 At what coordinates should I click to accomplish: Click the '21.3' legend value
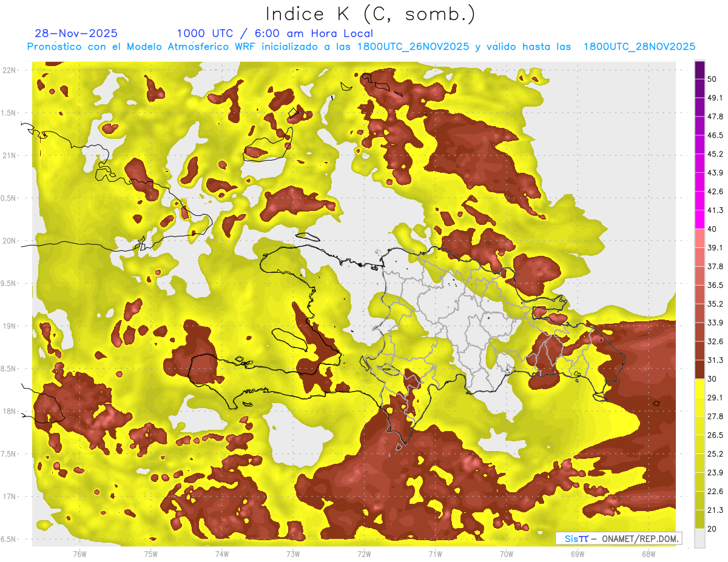tap(715, 510)
